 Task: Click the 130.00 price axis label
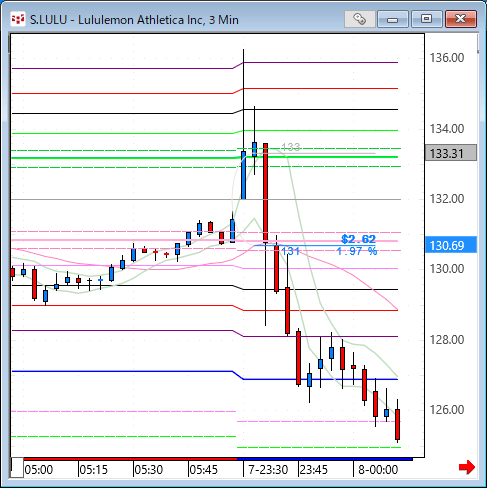(447, 269)
